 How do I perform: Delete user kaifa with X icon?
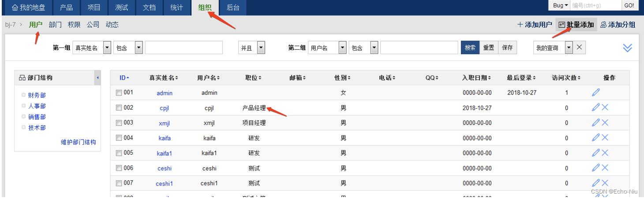tap(605, 138)
